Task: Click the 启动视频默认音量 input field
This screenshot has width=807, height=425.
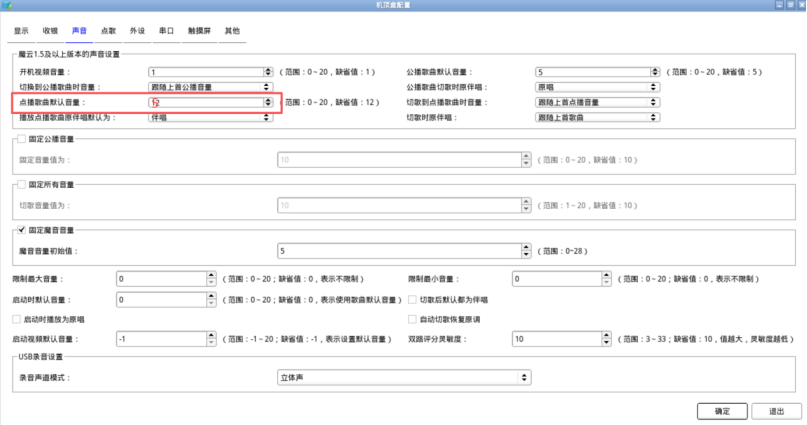Action: (162, 339)
